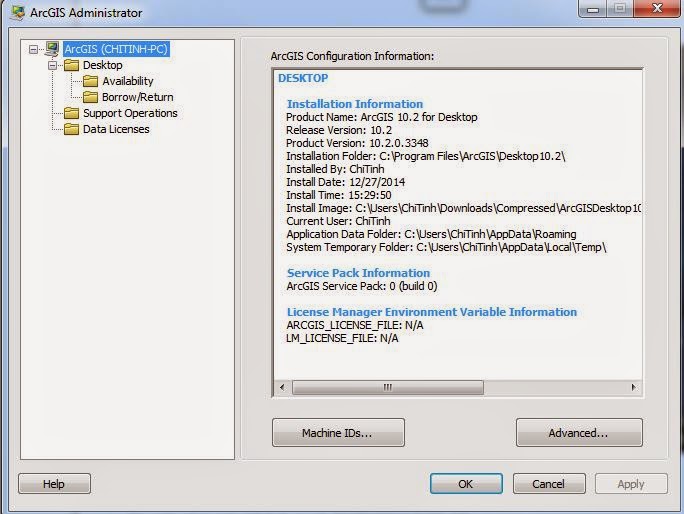Click the ARCGIS_LICENSE_FILE: N/A line
The width and height of the screenshot is (684, 514).
355,325
